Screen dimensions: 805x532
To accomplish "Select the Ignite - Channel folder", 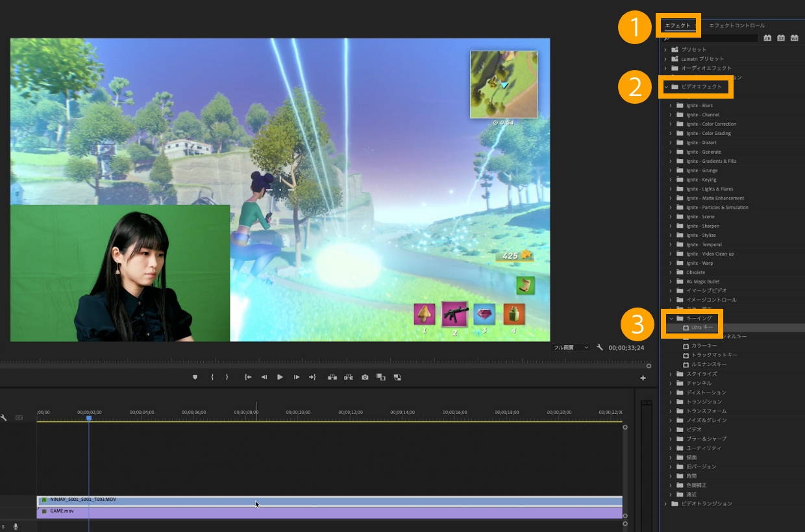I will [702, 115].
